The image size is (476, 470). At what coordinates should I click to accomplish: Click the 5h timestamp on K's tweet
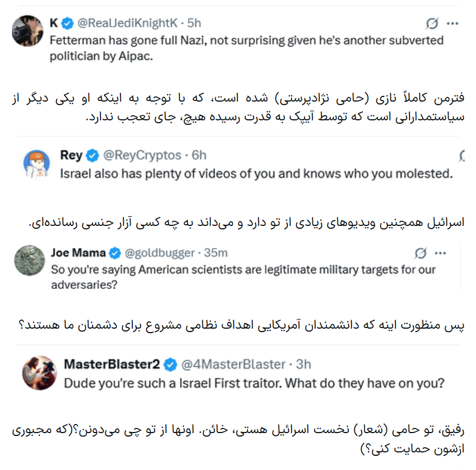pyautogui.click(x=194, y=23)
